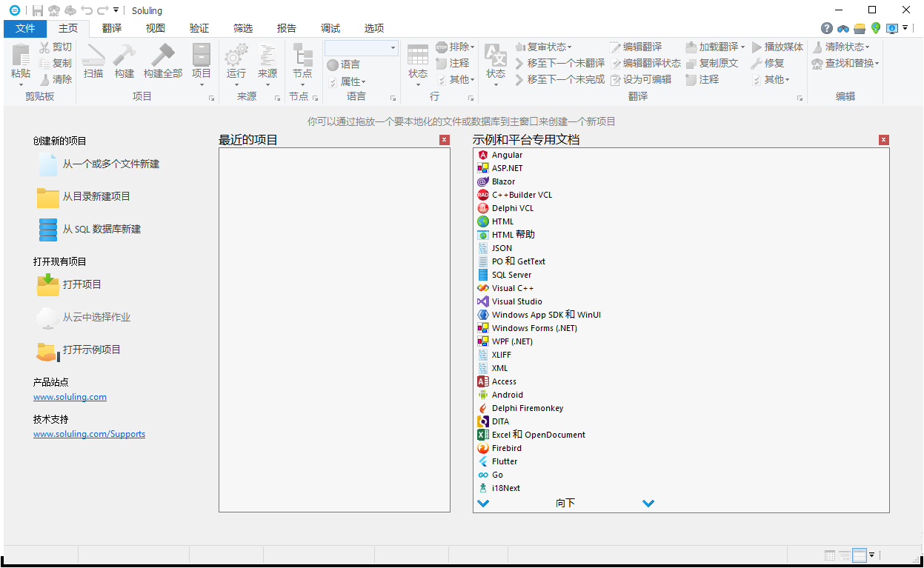Click the 修复 (Fix) icon
The width and height of the screenshot is (924, 568).
point(771,63)
